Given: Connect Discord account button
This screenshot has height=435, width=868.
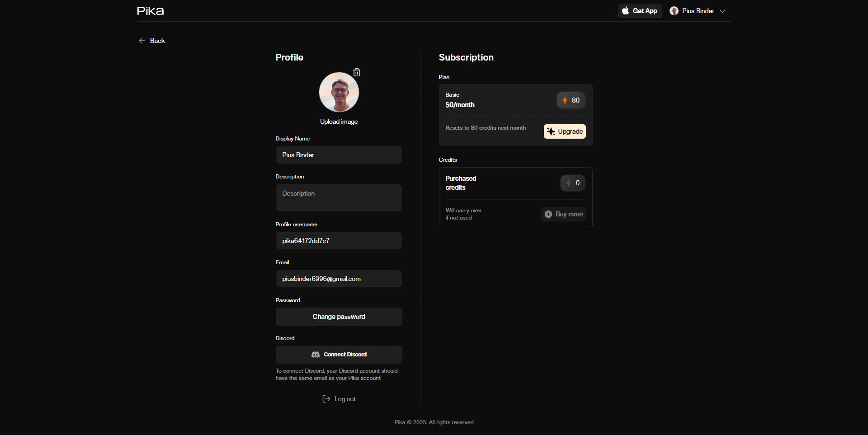Looking at the screenshot, I should click(x=339, y=355).
